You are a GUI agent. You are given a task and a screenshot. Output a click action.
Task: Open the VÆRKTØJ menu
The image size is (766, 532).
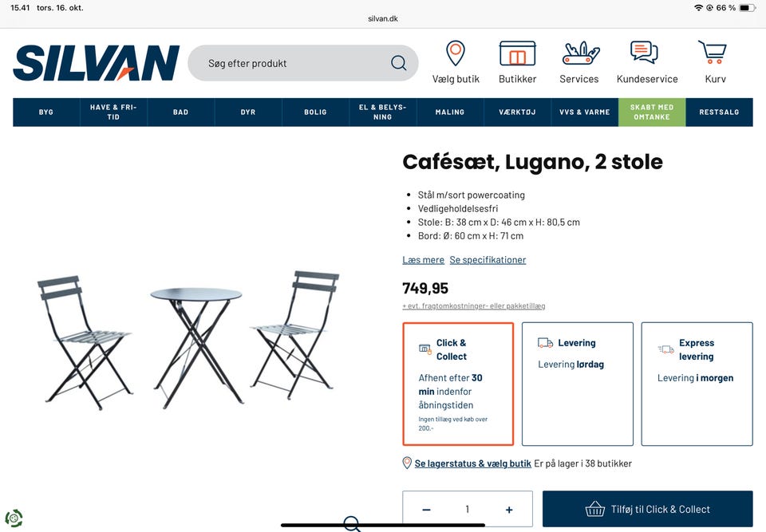517,112
